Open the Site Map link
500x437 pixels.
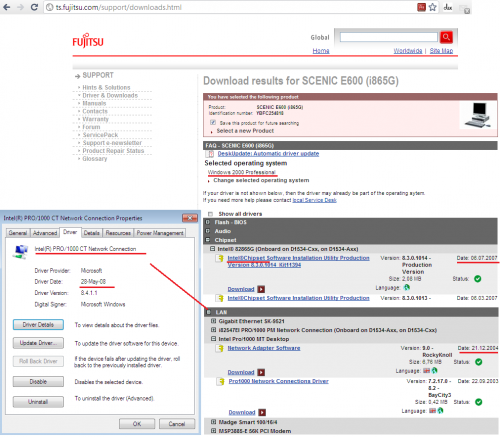coord(441,51)
